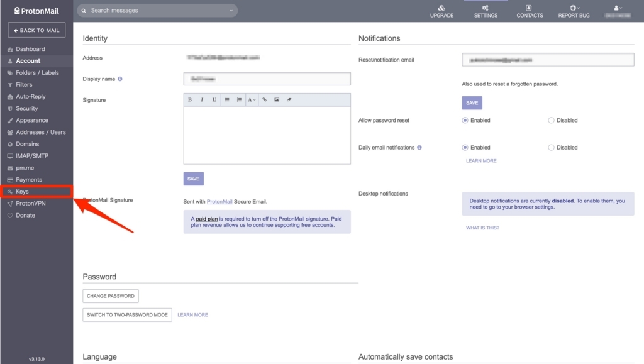644x364 pixels.
Task: Open the Keys settings page
Action: coord(36,192)
